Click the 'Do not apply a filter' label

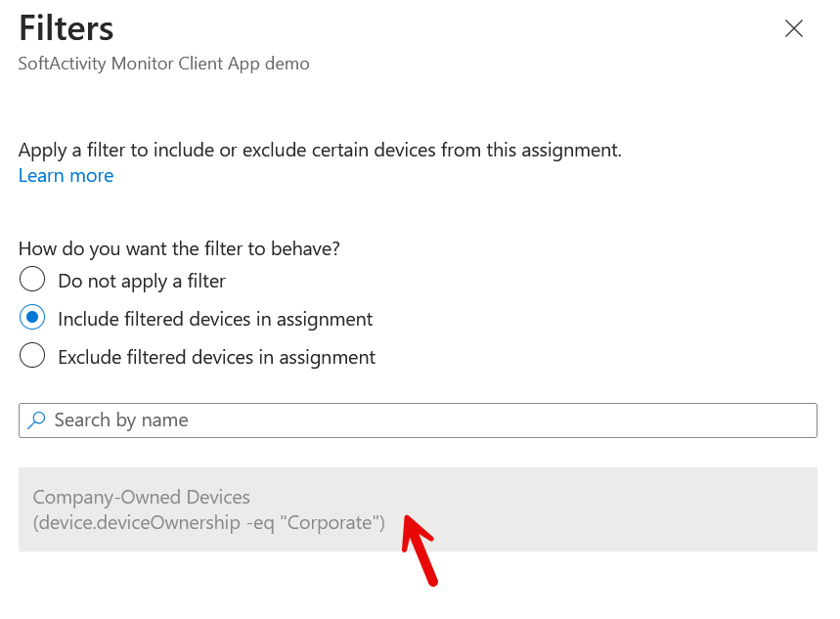tap(142, 282)
